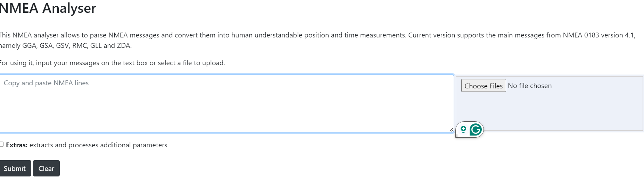
Task: Open the green Grammarly G icon
Action: coord(476,130)
